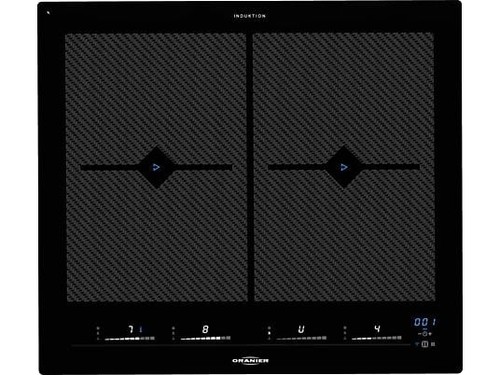
Task: Tap the power level digit 7
Action: tap(131, 329)
